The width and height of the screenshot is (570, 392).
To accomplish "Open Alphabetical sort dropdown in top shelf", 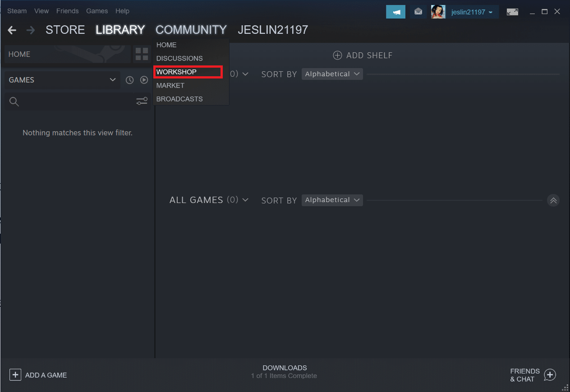I will (x=332, y=74).
